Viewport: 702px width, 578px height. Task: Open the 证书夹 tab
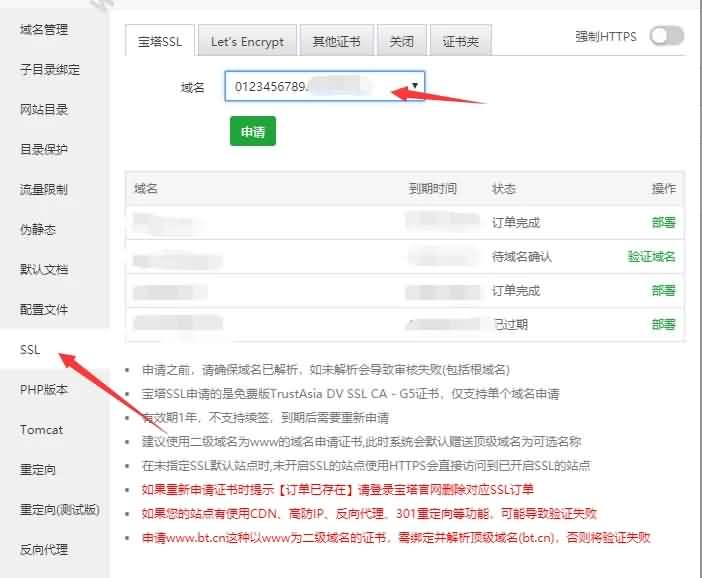click(x=460, y=42)
